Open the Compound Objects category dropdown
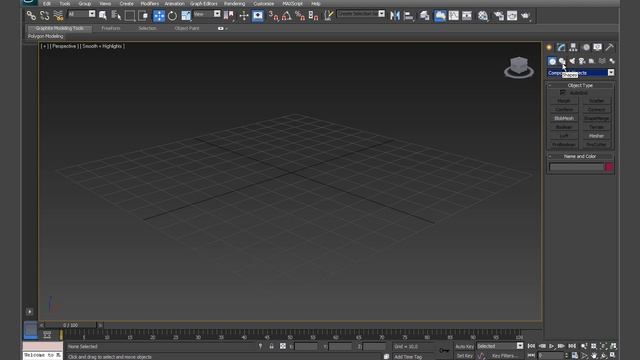Image resolution: width=640 pixels, height=360 pixels. [x=580, y=73]
